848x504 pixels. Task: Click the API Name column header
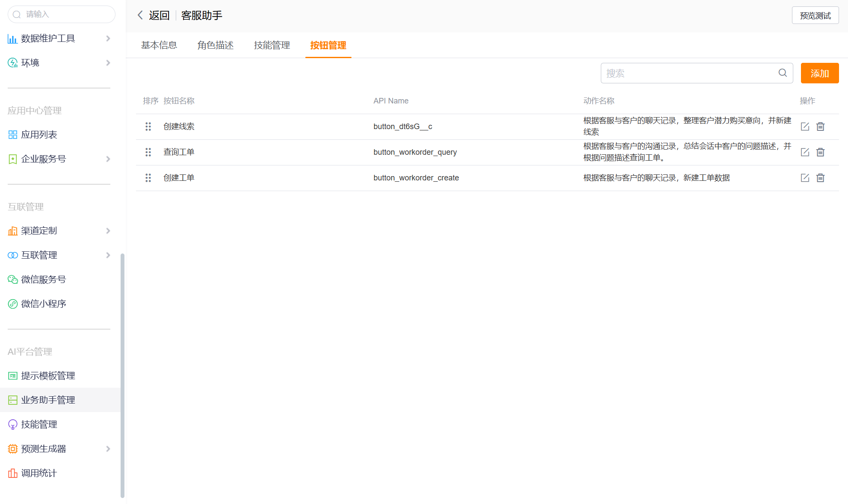390,101
